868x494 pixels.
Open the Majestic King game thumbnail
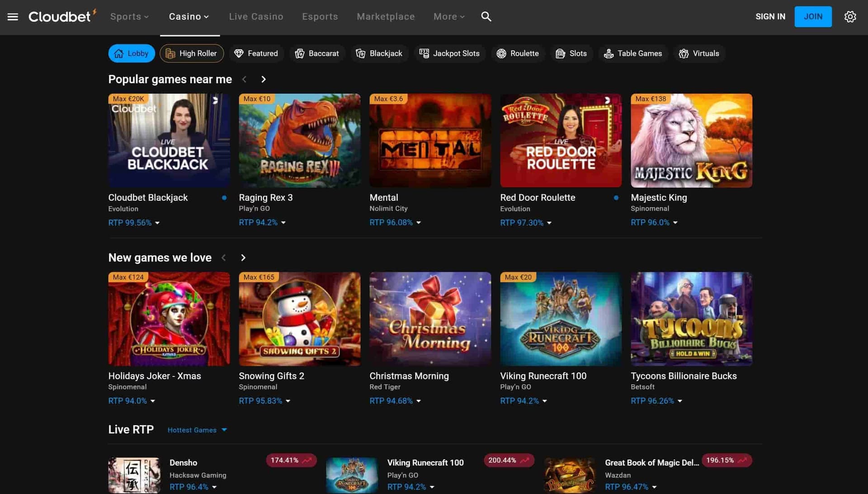click(x=691, y=140)
